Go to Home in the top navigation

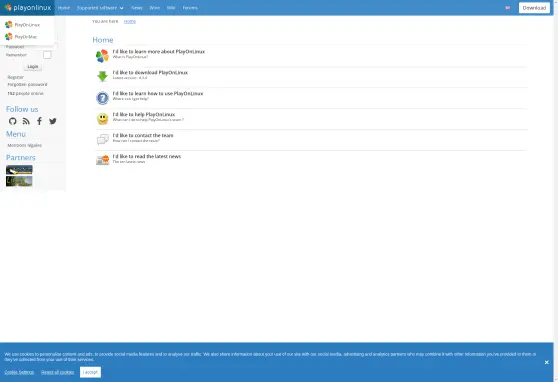click(x=64, y=7)
